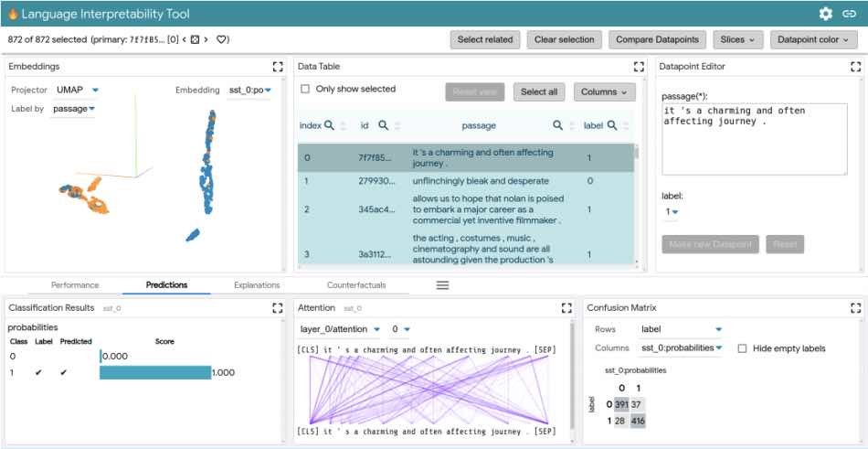This screenshot has height=449, width=868.
Task: Switch to the Performance tab
Action: point(75,285)
